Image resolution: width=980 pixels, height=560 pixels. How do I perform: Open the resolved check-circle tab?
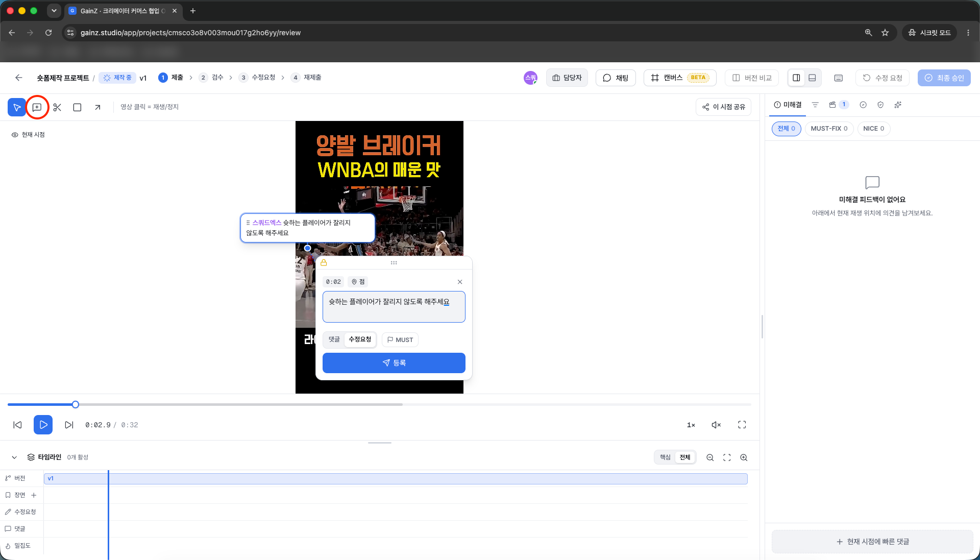(x=863, y=105)
